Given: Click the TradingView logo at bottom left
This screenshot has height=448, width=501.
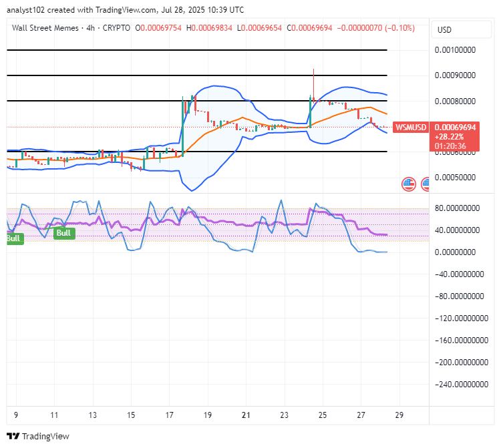Looking at the screenshot, I should click(37, 436).
